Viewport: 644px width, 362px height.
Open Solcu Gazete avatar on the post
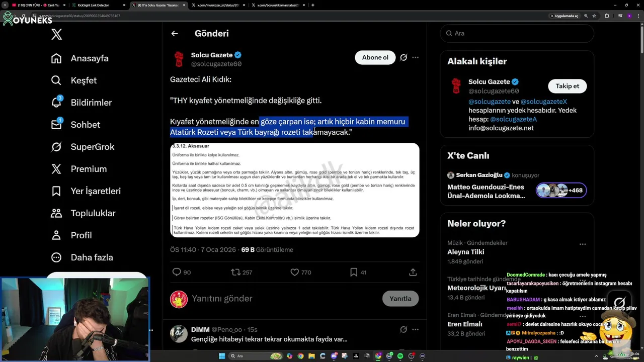click(179, 59)
